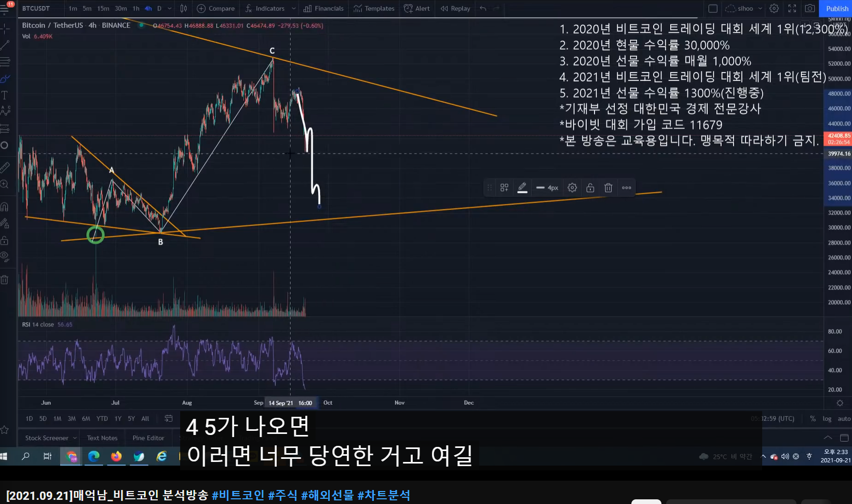Open go to date calendar icon
Image resolution: width=852 pixels, height=504 pixels.
pos(169,418)
